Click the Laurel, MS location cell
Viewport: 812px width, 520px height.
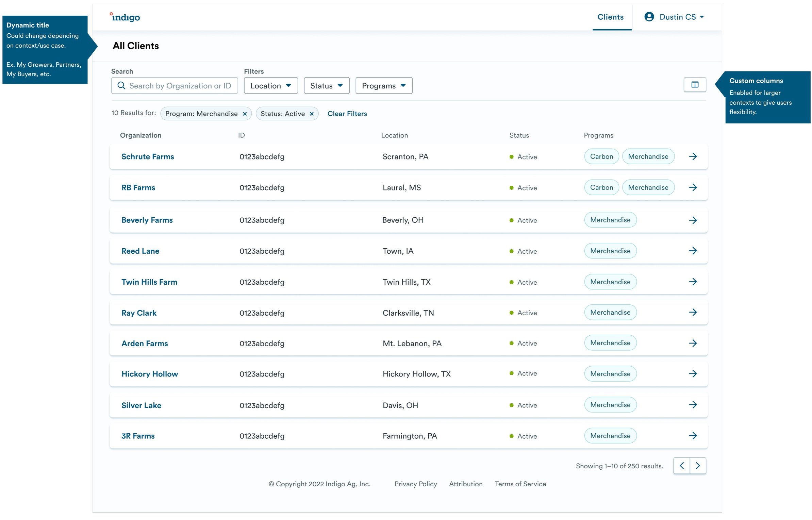pos(401,188)
